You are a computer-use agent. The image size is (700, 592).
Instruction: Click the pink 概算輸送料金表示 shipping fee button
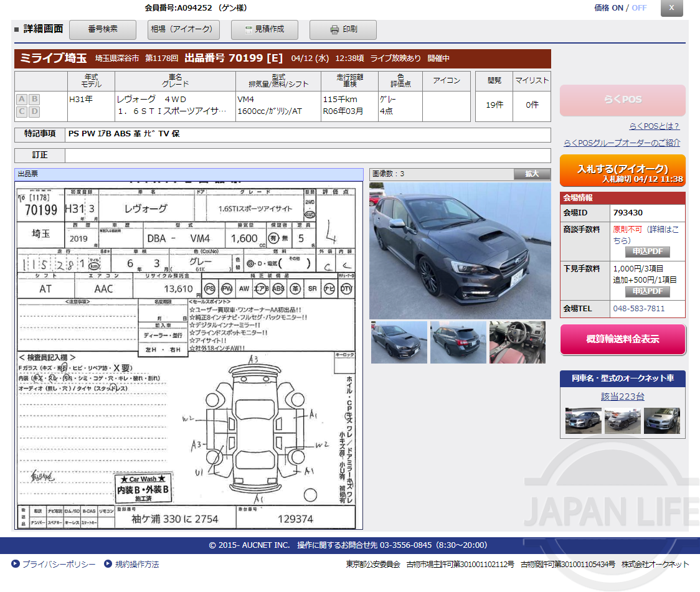tap(623, 339)
